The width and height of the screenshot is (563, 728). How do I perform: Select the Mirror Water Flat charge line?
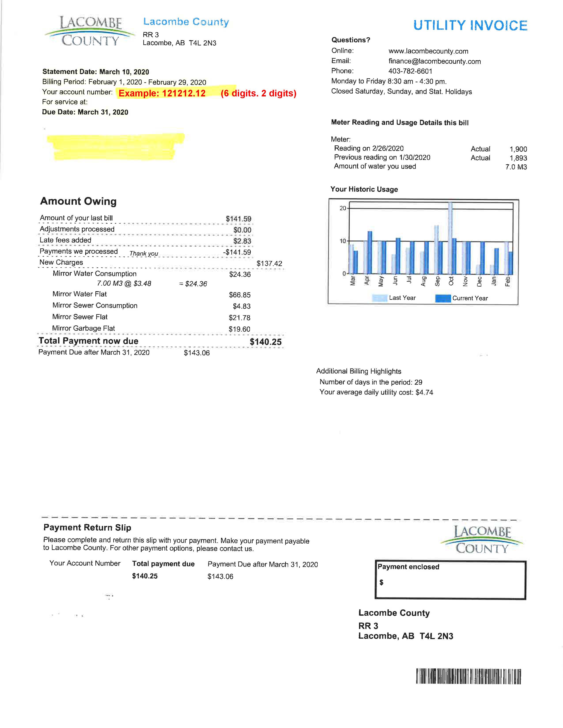pos(151,295)
